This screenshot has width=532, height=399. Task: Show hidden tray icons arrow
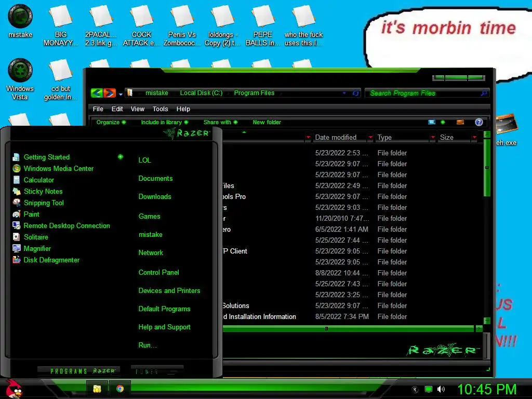415,390
